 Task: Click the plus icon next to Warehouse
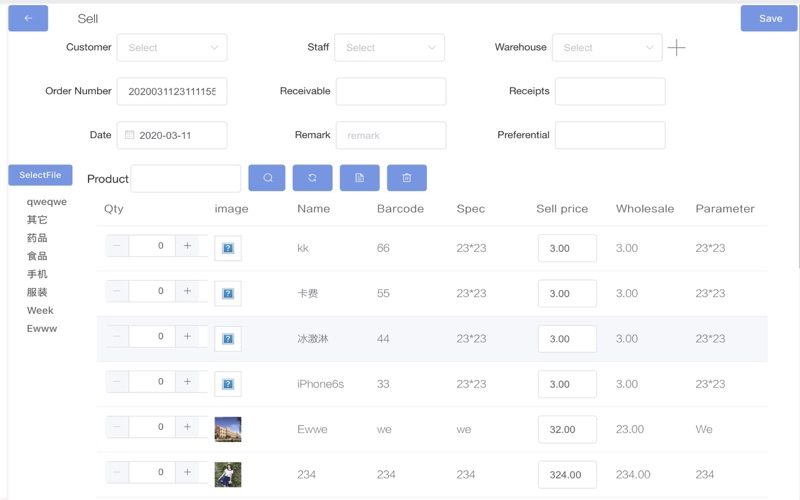coord(677,47)
